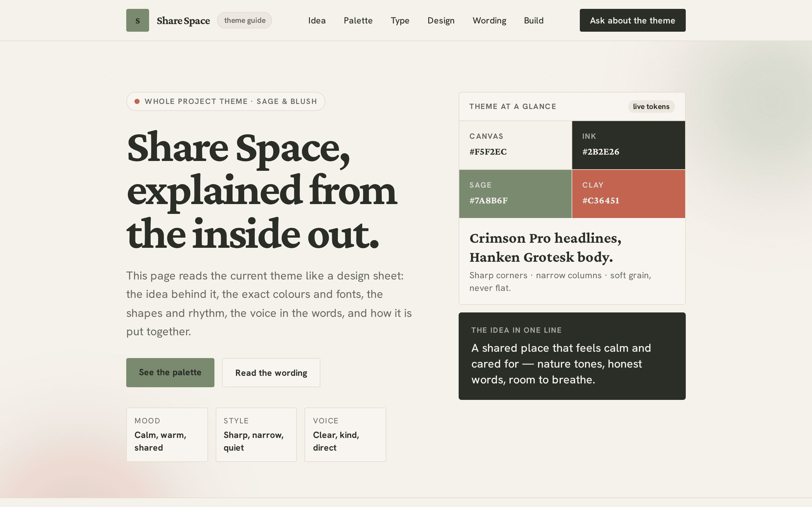Select the Ink #2B2E26 swatch
The height and width of the screenshot is (507, 812).
628,145
